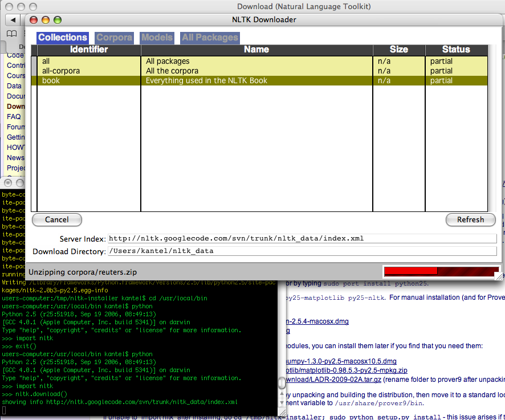Open the News sidebar link in browser
505x420 pixels.
15,158
